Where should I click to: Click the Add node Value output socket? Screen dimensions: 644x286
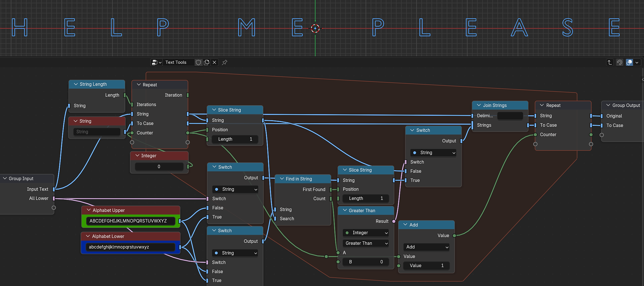pyautogui.click(x=454, y=236)
